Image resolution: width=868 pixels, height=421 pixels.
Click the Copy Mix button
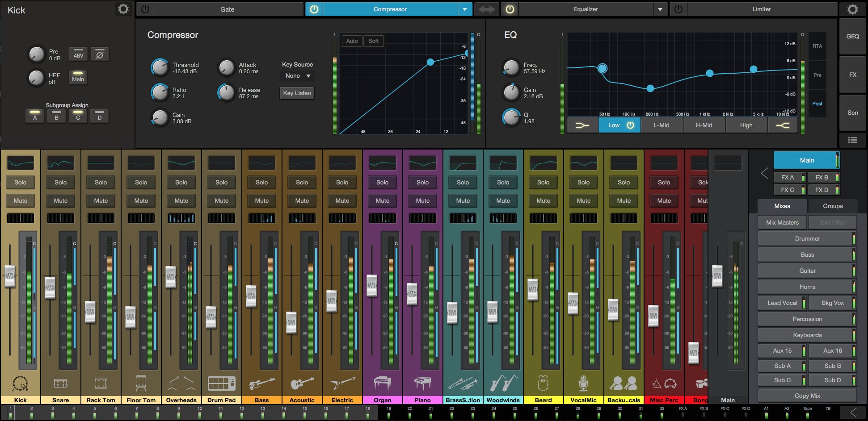point(807,396)
